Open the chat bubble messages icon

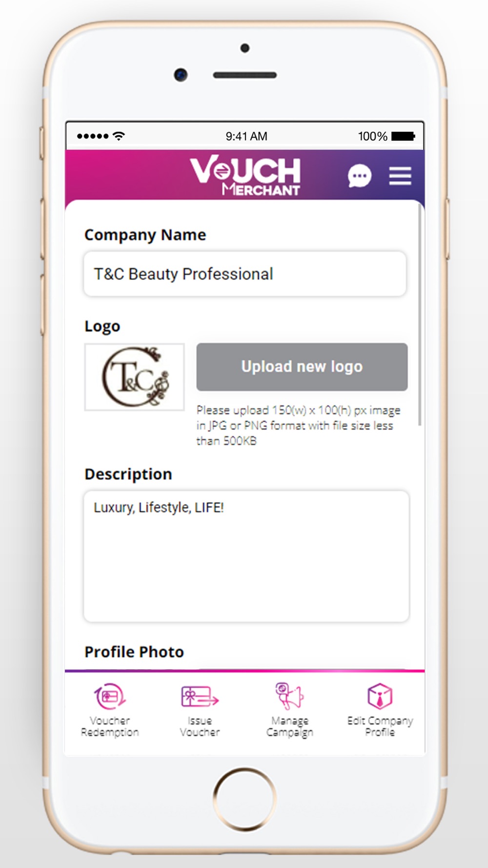[360, 176]
